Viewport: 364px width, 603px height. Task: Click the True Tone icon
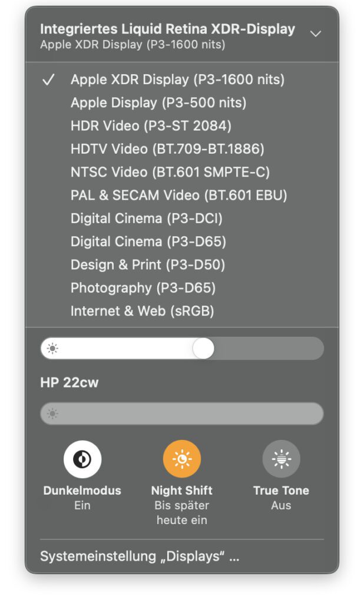pyautogui.click(x=282, y=458)
